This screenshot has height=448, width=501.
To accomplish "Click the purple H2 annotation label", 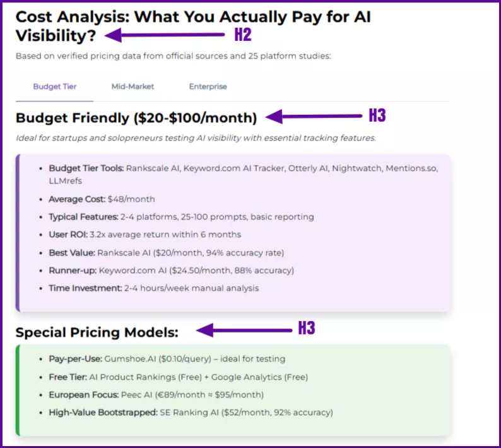I will pos(243,35).
